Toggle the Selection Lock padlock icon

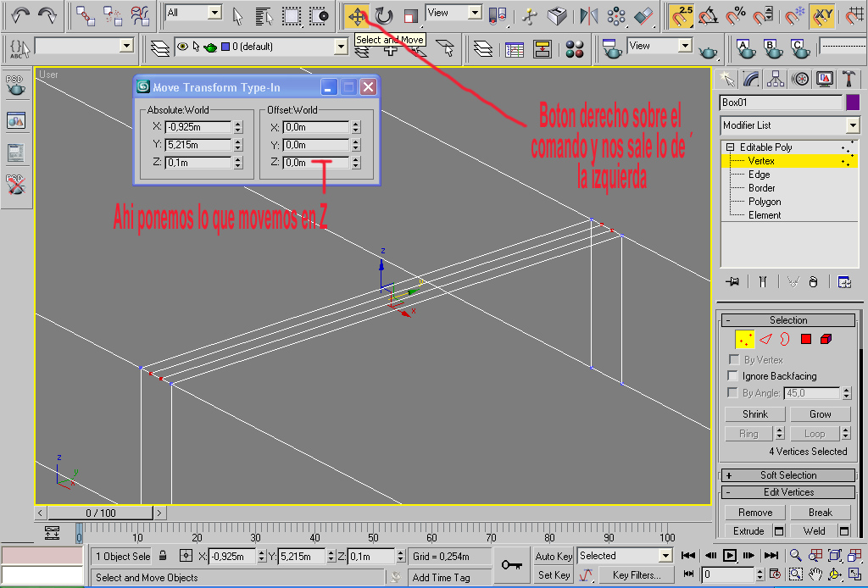coord(163,556)
